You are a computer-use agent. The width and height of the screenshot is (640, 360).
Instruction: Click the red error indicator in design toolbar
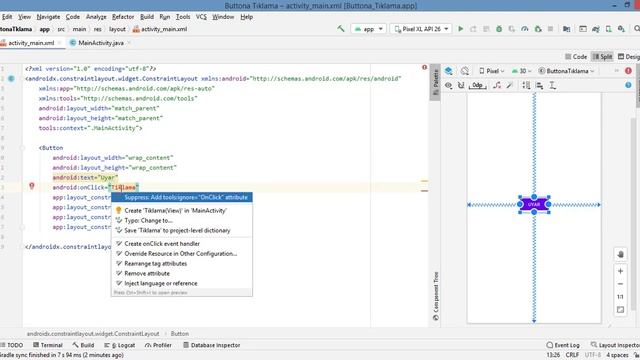click(628, 71)
